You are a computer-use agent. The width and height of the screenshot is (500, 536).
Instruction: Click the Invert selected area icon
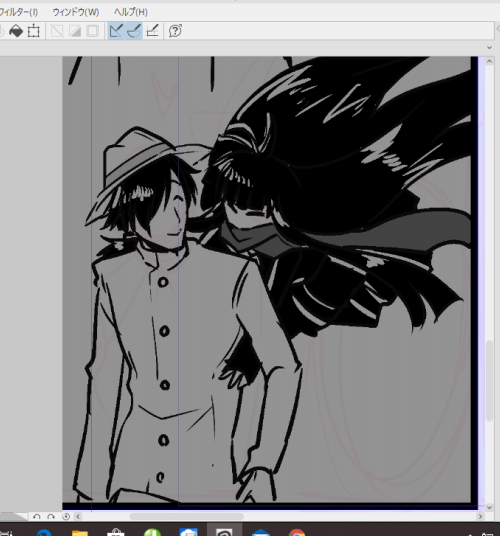click(x=75, y=31)
